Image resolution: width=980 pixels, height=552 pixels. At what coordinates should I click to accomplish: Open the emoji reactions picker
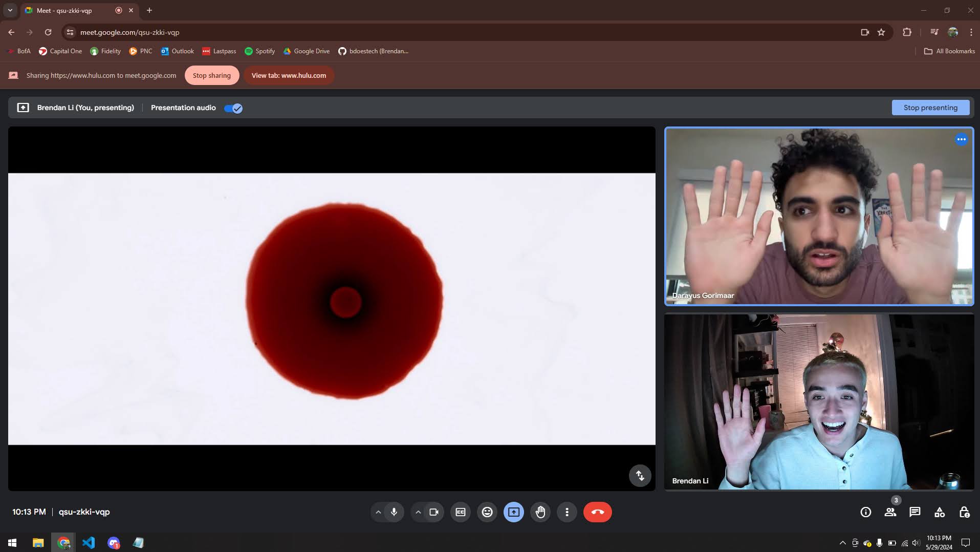(x=487, y=512)
